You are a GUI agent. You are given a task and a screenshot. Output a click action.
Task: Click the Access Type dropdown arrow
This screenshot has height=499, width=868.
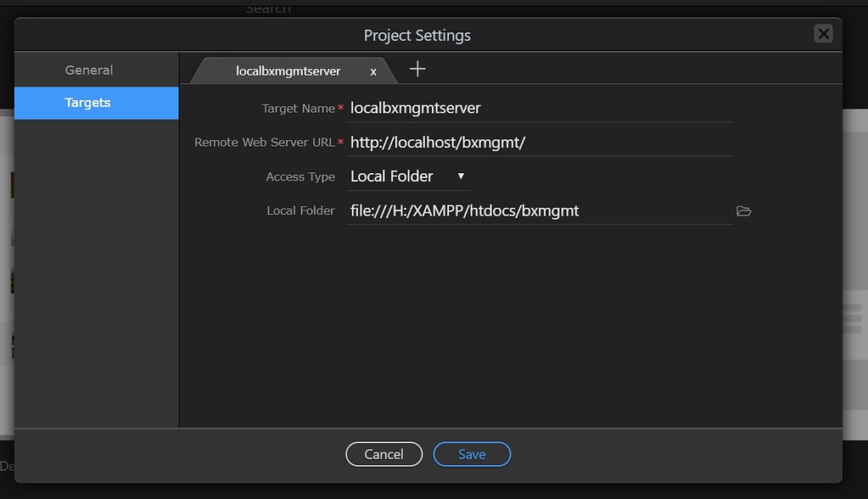[461, 177]
